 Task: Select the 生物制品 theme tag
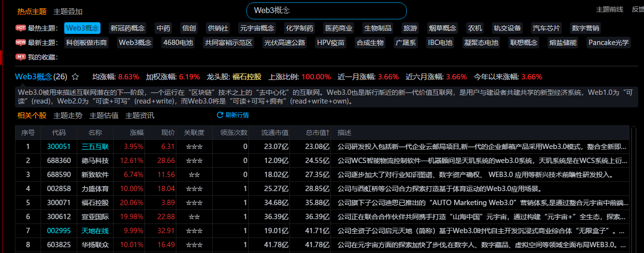(378, 28)
